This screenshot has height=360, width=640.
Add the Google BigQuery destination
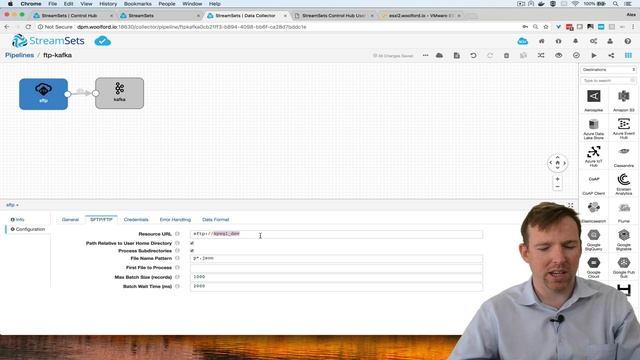(593, 240)
